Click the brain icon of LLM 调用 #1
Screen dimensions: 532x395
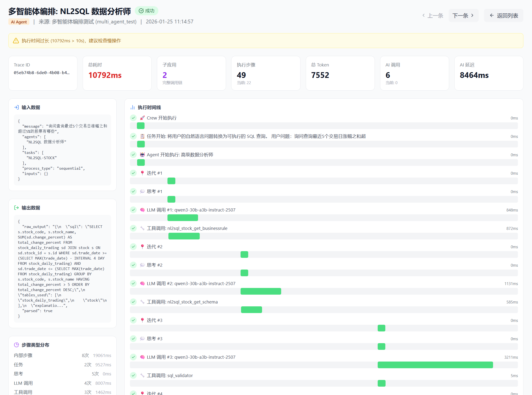point(142,210)
